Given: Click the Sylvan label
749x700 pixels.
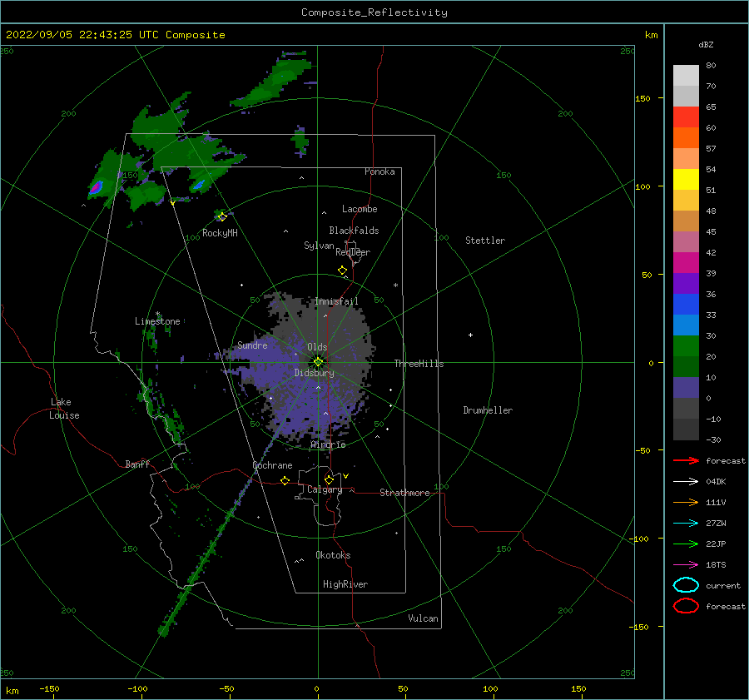Looking at the screenshot, I should pos(319,246).
